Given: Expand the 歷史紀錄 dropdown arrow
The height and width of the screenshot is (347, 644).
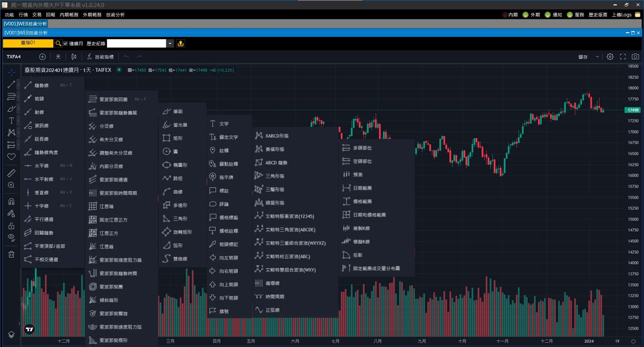Looking at the screenshot, I should [x=170, y=44].
